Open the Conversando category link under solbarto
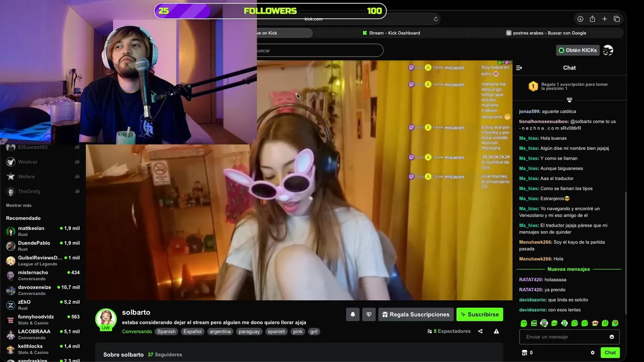 (137, 332)
